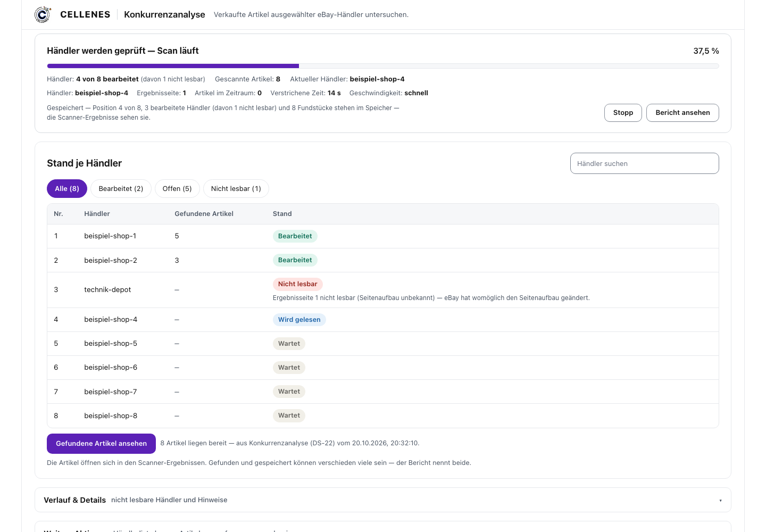Click the Nicht lesbar status badge
The width and height of the screenshot is (766, 532).
point(297,284)
